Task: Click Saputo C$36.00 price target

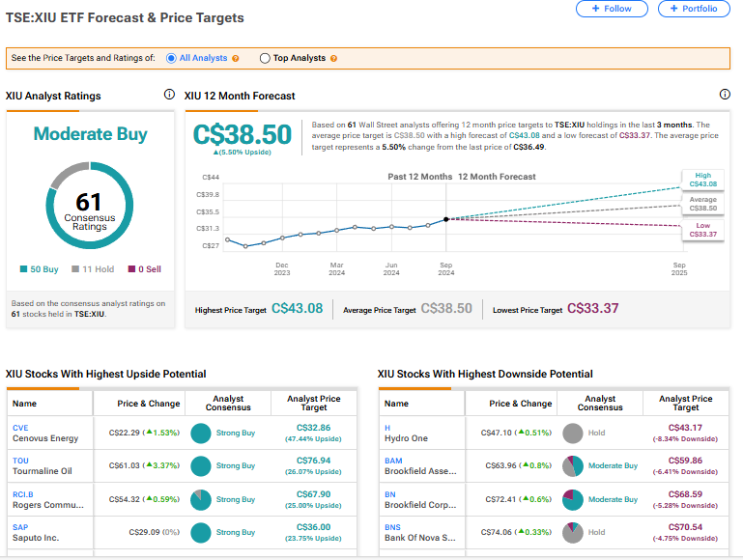Action: pos(313,527)
